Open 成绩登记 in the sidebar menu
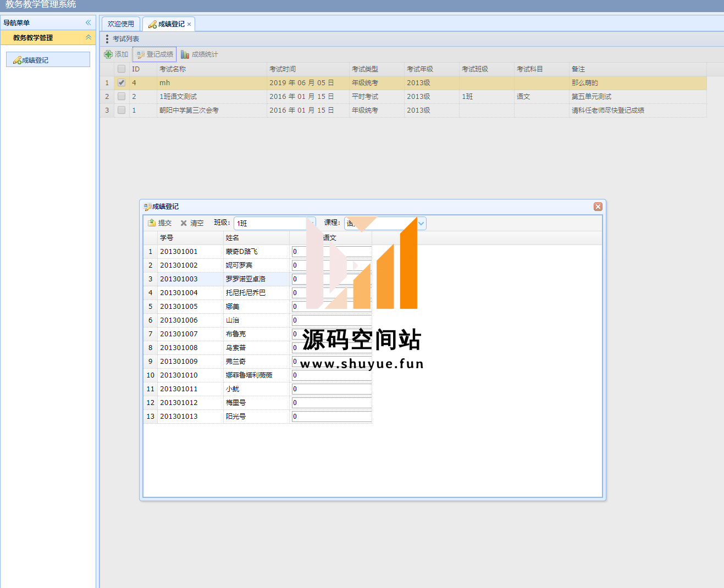724x588 pixels. (35, 60)
